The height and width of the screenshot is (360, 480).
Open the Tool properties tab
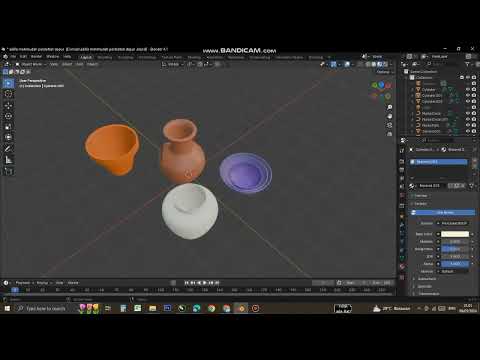[402, 151]
